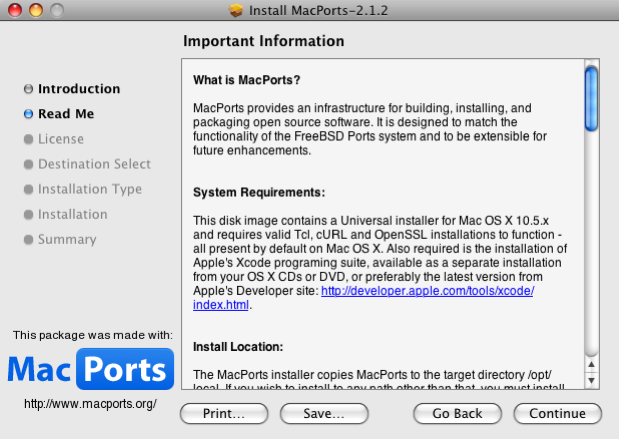Select License step in sidebar
This screenshot has width=619, height=439.
[60, 139]
